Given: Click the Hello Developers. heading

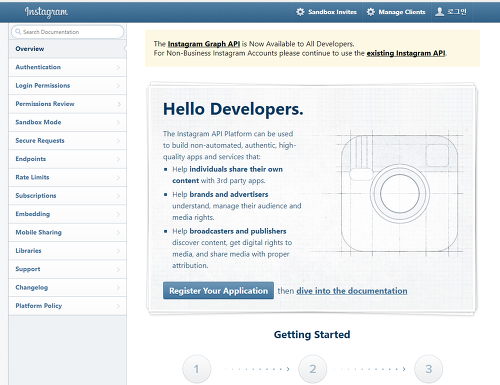Looking at the screenshot, I should pos(233,109).
